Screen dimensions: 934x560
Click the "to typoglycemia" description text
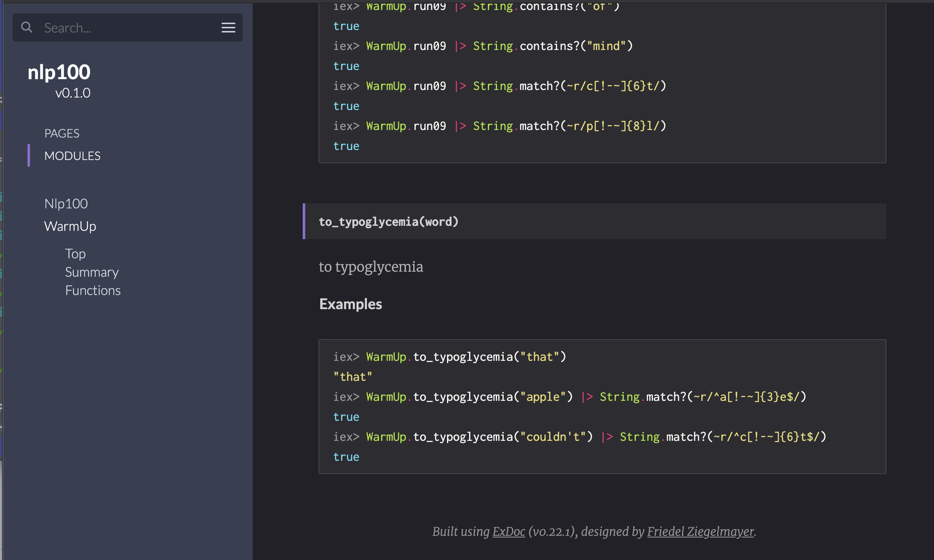371,267
